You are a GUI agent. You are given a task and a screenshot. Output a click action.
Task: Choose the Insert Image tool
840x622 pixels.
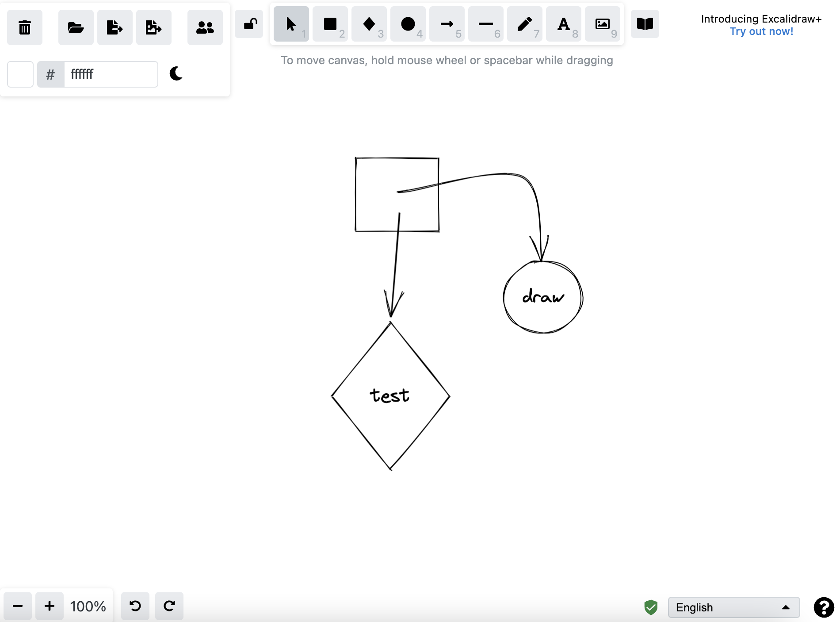tap(602, 24)
